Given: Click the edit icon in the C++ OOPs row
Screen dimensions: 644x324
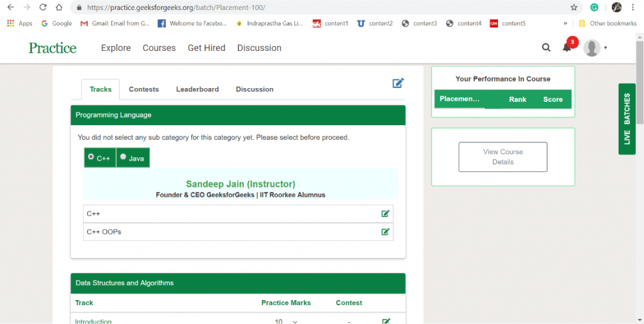Looking at the screenshot, I should [x=386, y=232].
